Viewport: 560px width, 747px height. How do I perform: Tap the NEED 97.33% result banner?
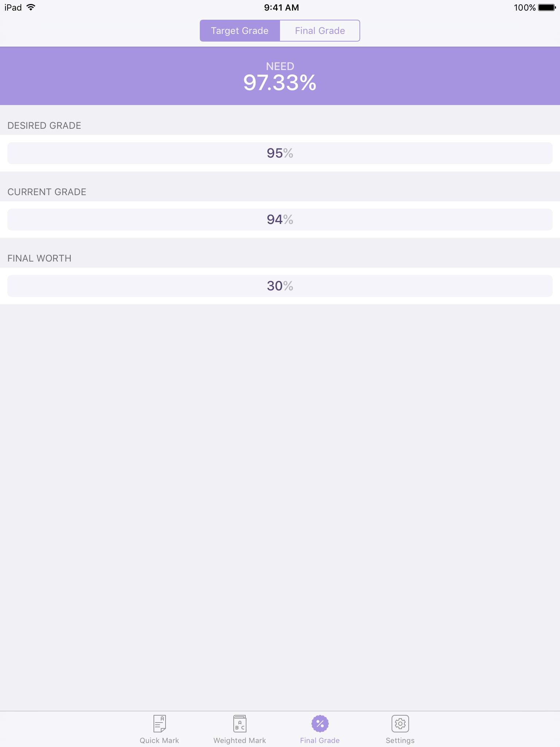[x=280, y=76]
